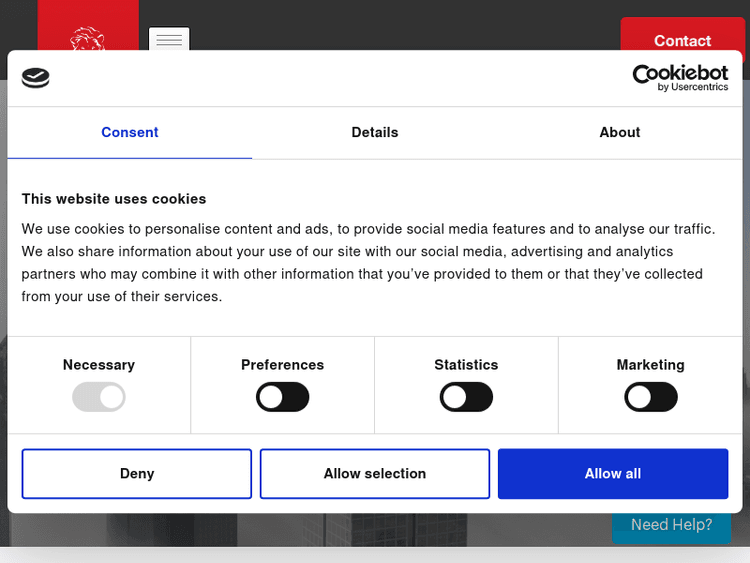Click the "This website uses cookies" heading

[114, 199]
